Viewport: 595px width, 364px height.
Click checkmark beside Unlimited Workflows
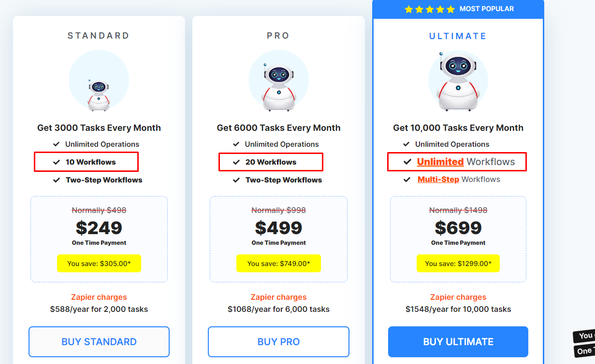pos(407,162)
